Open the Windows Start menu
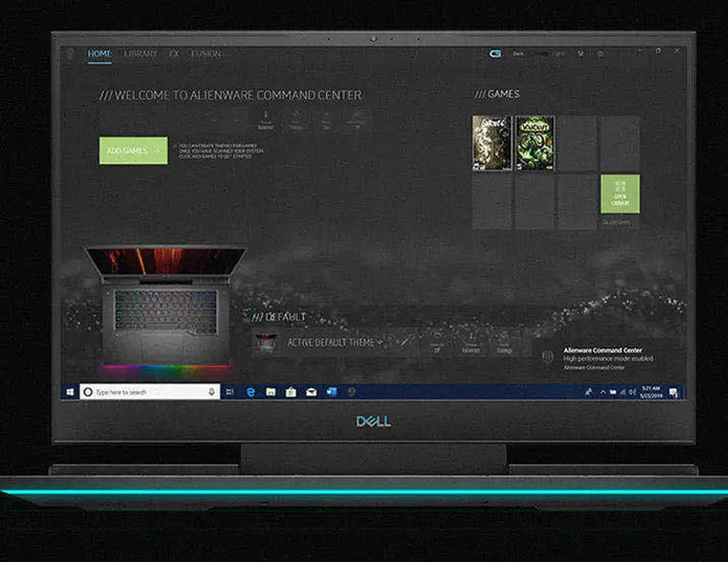The image size is (728, 562). tap(70, 392)
